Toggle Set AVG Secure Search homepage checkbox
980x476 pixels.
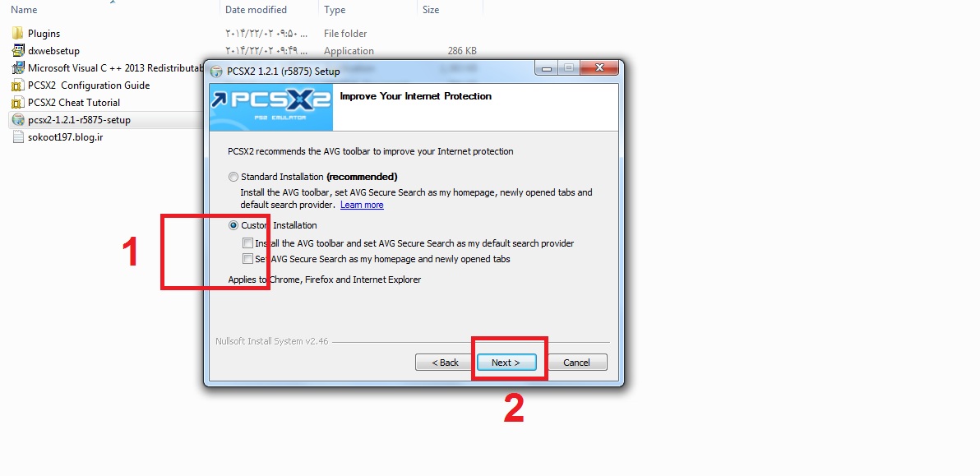(248, 259)
